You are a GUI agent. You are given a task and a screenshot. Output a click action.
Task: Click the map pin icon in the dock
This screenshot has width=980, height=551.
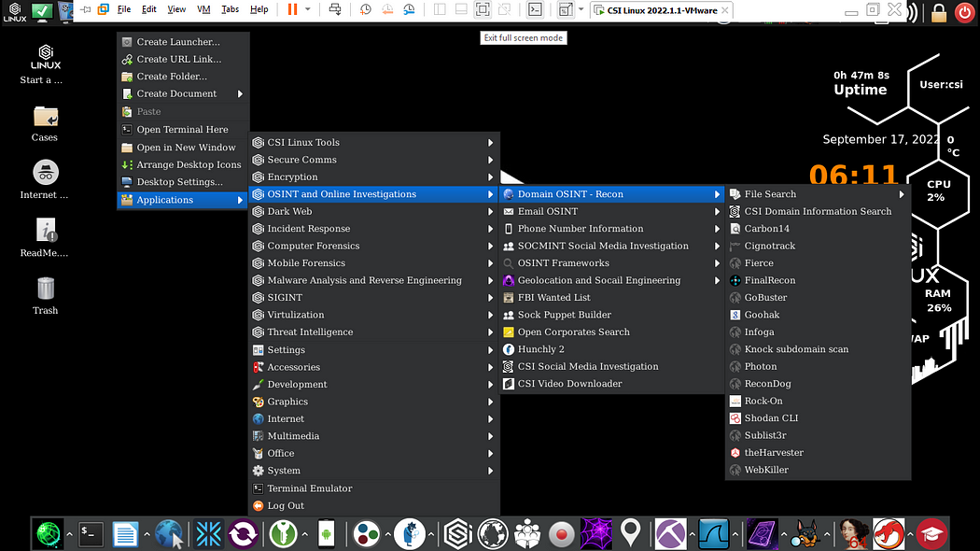pyautogui.click(x=631, y=533)
